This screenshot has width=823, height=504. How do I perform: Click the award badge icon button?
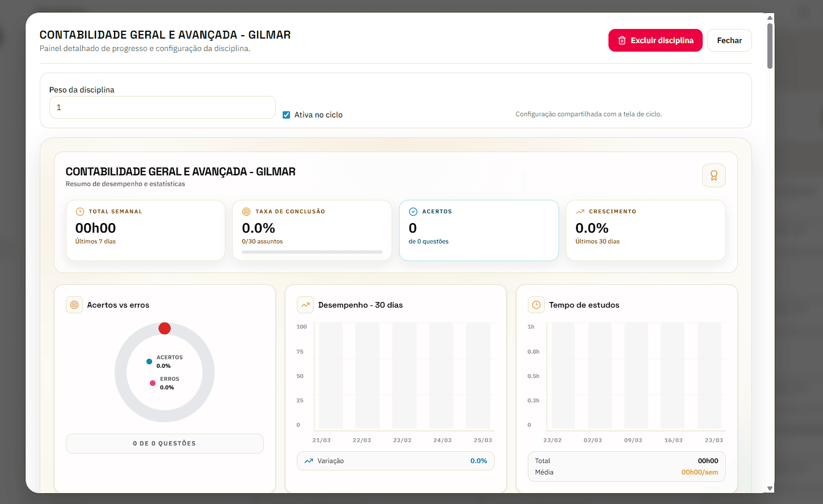713,175
